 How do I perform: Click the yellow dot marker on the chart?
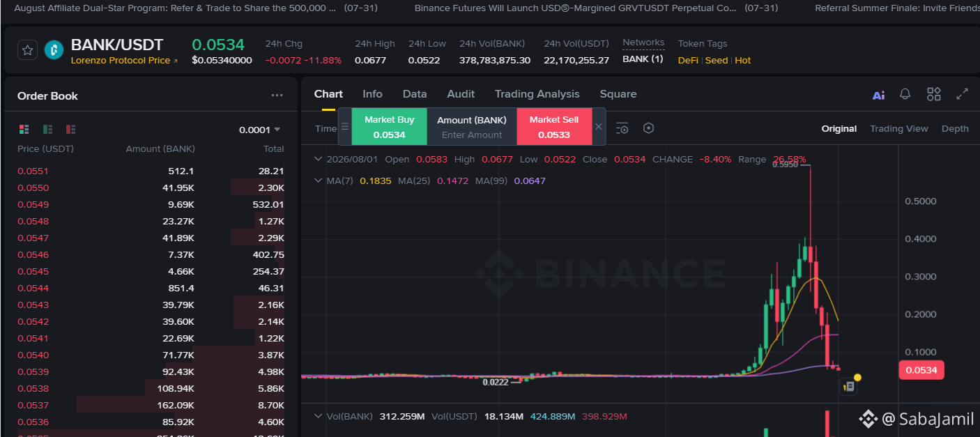click(x=857, y=378)
